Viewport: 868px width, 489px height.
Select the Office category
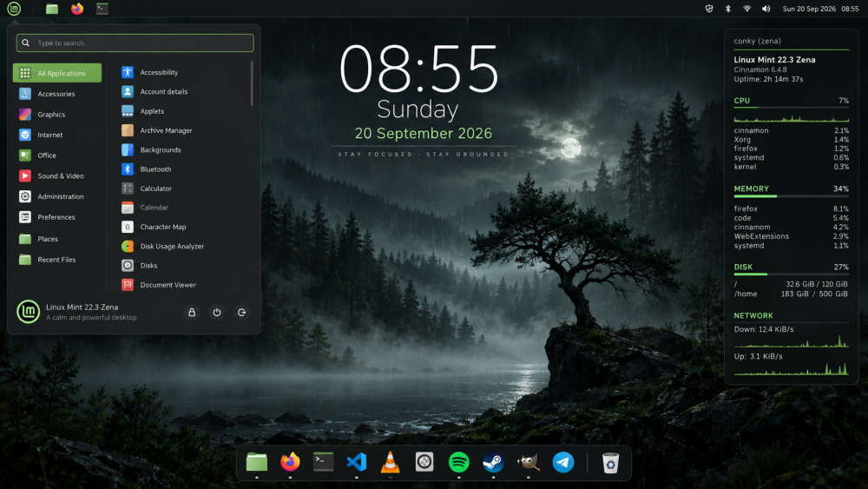57,155
